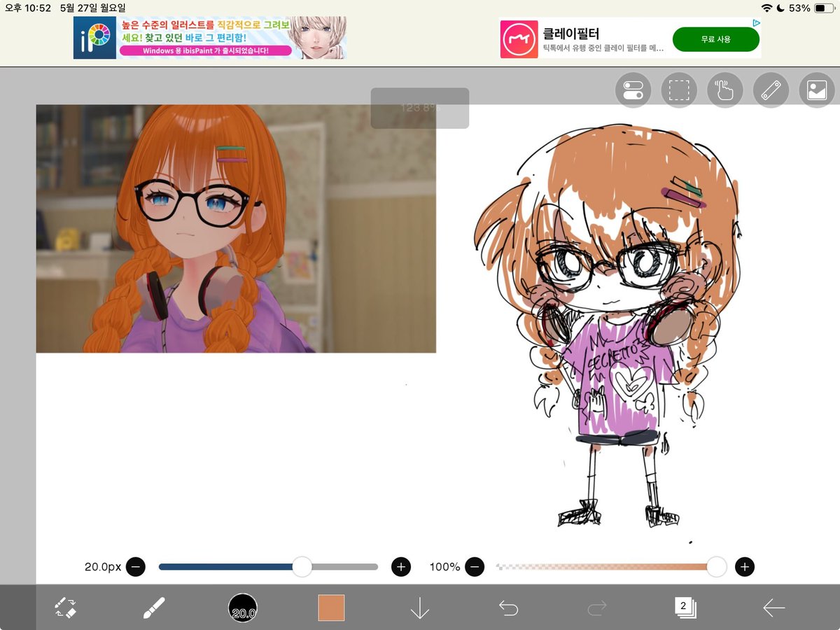Screen dimensions: 840x630
Task: Tap the battery indicator in status bar
Action: pos(824,8)
